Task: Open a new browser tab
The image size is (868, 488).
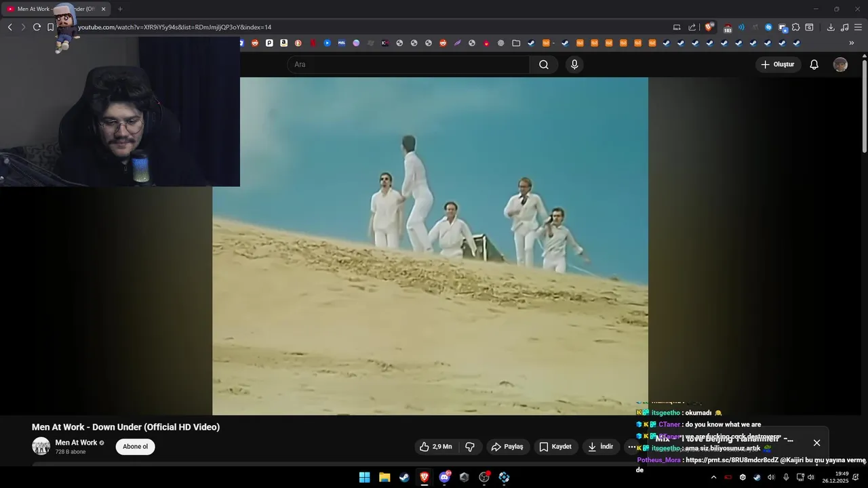Action: 120,9
